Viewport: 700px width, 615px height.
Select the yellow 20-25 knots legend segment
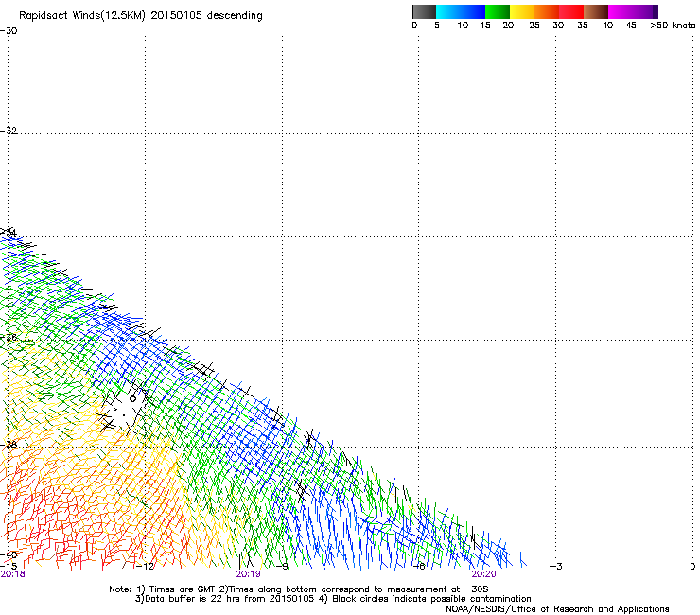tap(522, 11)
